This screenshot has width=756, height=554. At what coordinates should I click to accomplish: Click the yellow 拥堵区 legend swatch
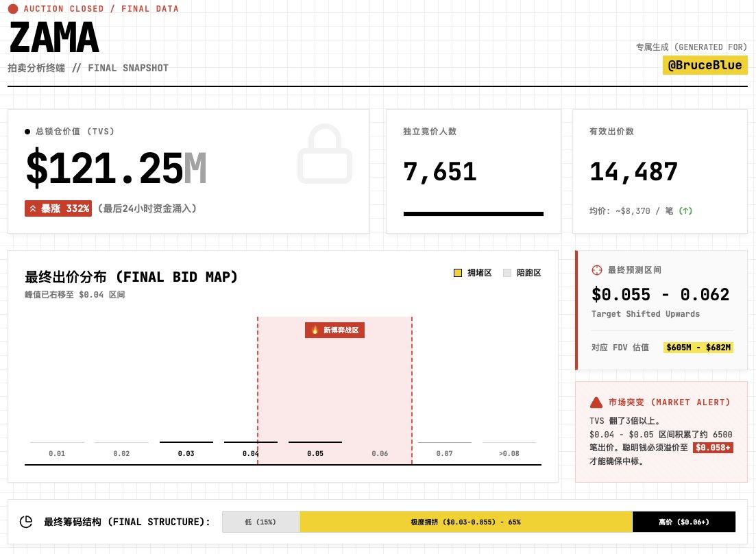[x=458, y=273]
